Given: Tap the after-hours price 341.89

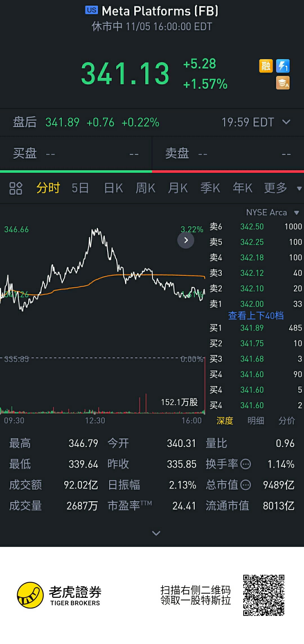Looking at the screenshot, I should pyautogui.click(x=62, y=122).
